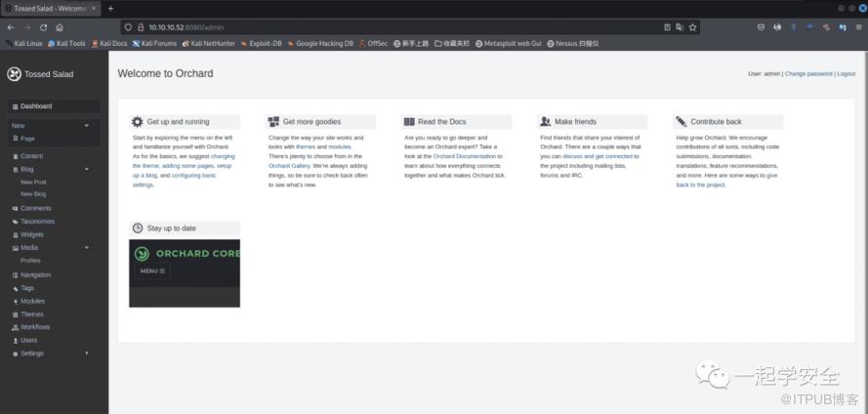868x414 pixels.
Task: Click the Settings icon in sidebar
Action: (x=16, y=353)
